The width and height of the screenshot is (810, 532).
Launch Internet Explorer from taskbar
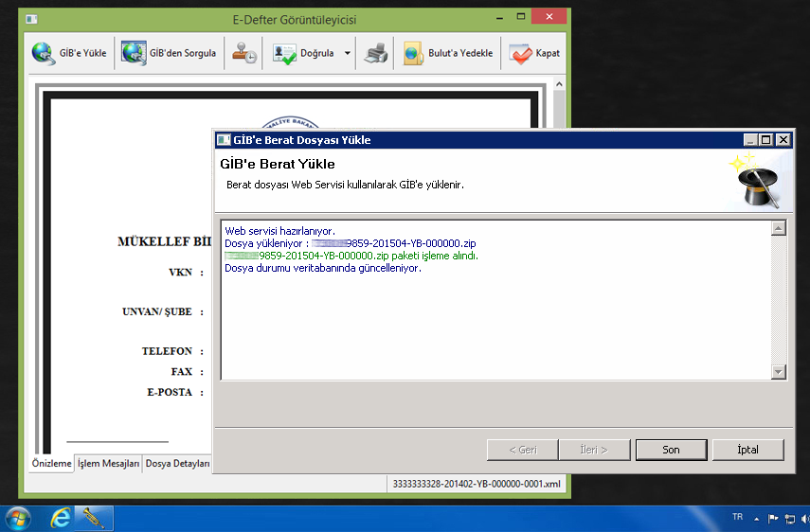(60, 518)
